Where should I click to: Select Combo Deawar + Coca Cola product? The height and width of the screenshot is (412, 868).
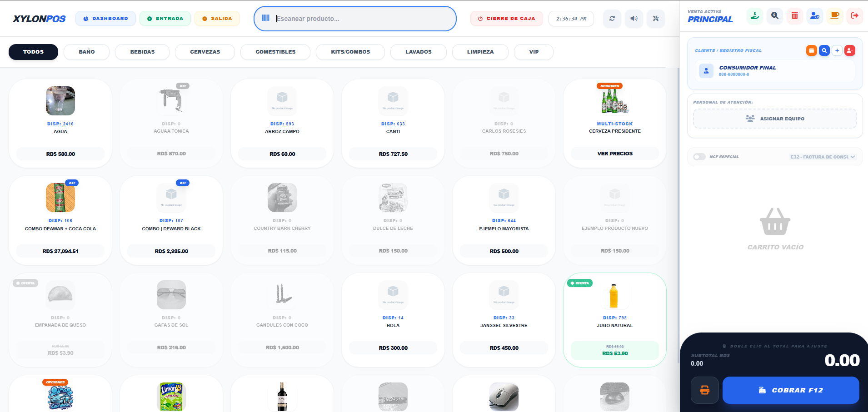click(60, 220)
